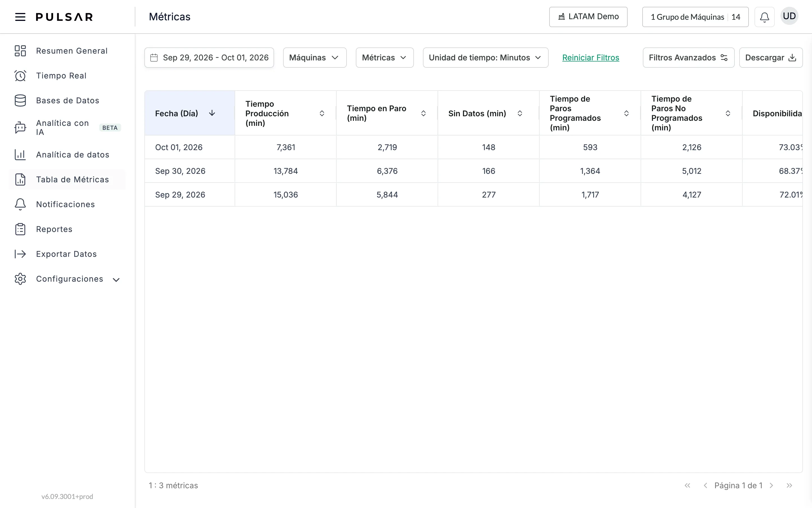This screenshot has width=812, height=508.
Task: Sort by Tiempo Producción column arrows
Action: (322, 113)
